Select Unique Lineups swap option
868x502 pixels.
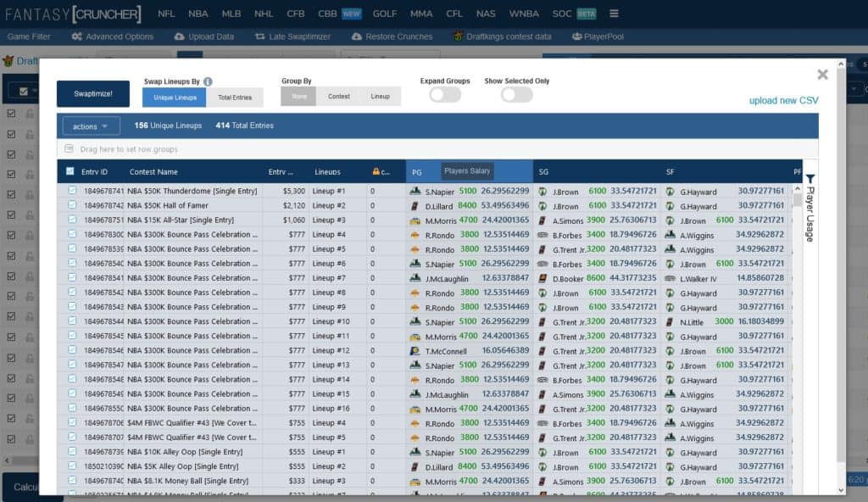tap(175, 98)
